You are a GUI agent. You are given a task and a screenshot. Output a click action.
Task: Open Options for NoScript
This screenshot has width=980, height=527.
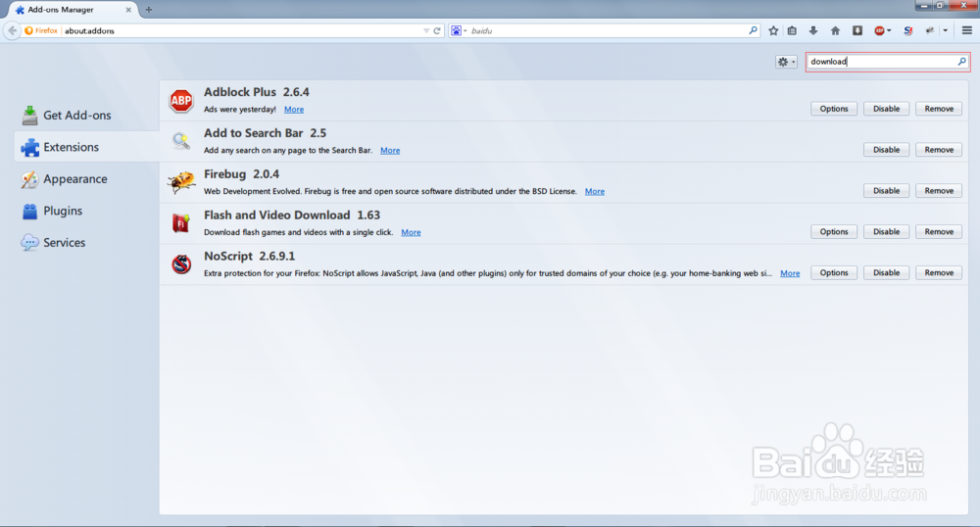point(834,273)
